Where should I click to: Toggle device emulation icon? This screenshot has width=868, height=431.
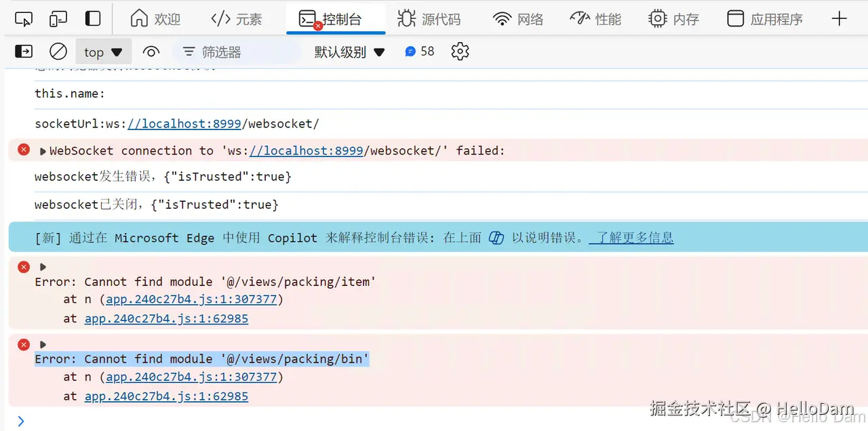(58, 19)
